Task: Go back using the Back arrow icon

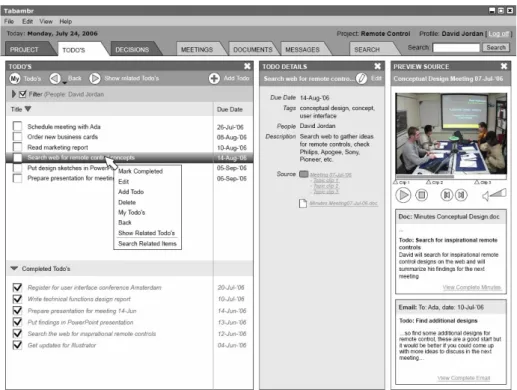Action: 55,79
